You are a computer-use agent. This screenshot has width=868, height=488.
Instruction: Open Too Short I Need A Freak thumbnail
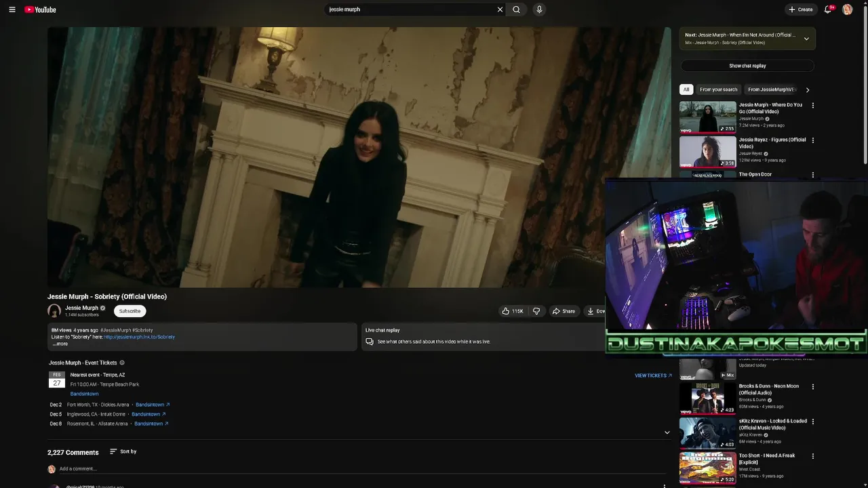pyautogui.click(x=708, y=468)
